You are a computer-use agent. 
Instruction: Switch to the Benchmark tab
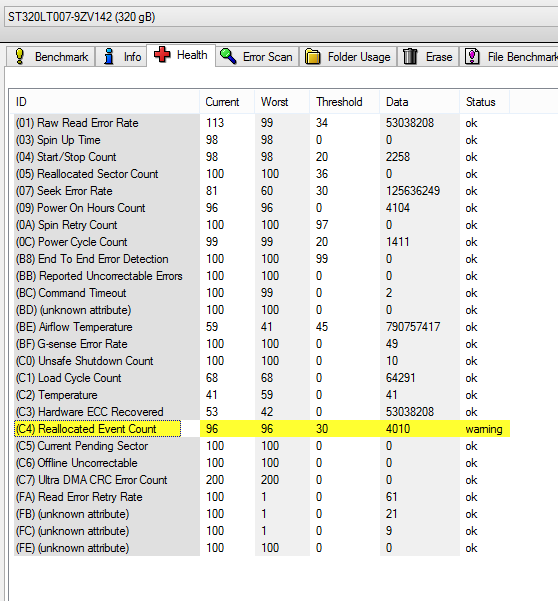pyautogui.click(x=51, y=56)
